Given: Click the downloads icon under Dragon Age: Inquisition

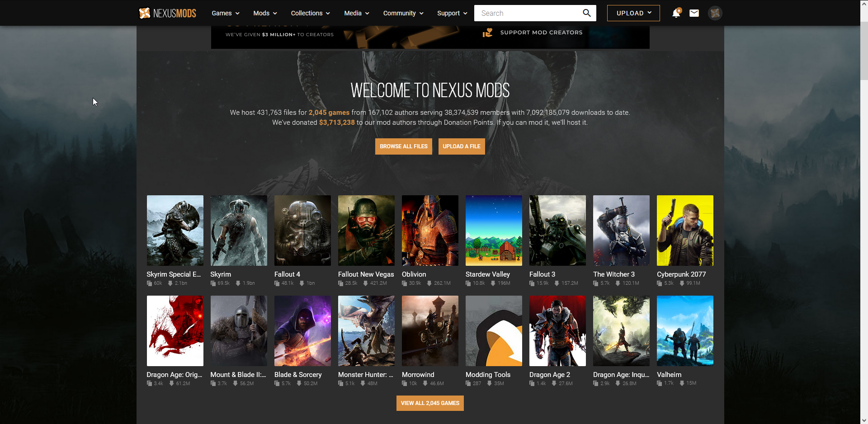Looking at the screenshot, I should pyautogui.click(x=618, y=383).
